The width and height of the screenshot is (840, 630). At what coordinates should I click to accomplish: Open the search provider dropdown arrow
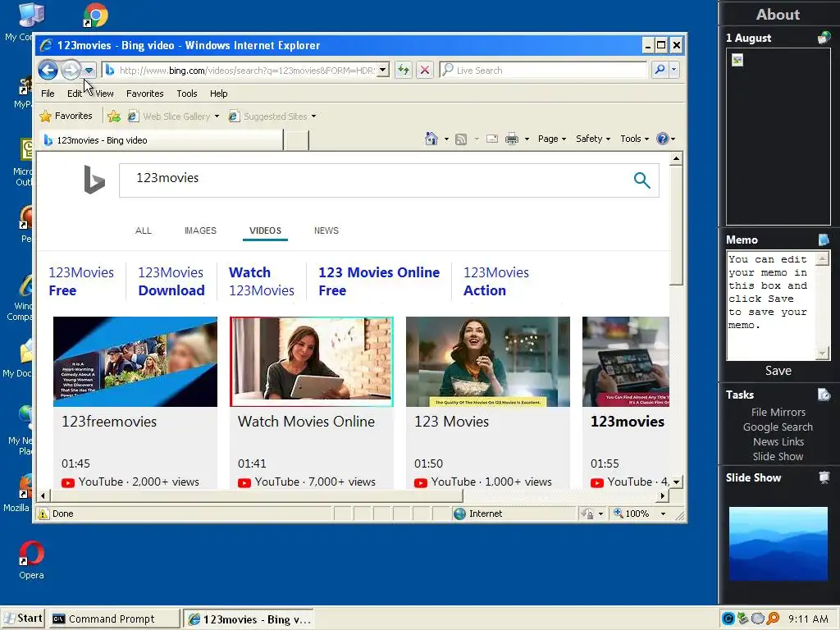pos(674,70)
